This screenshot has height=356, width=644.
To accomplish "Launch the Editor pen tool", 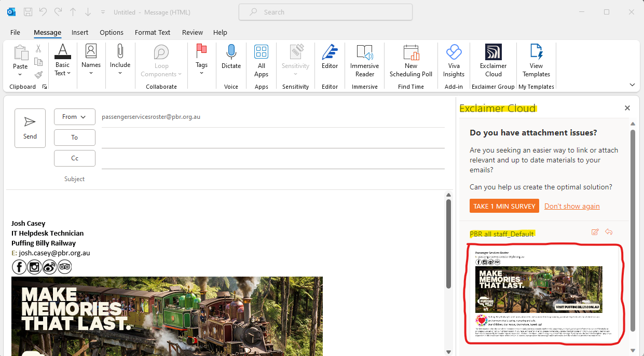I will click(330, 57).
